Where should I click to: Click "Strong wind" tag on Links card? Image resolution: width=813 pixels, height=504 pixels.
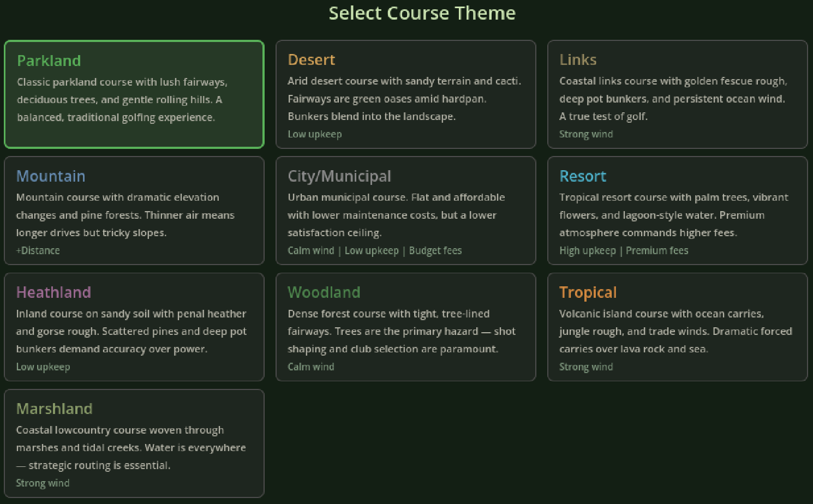coord(586,134)
